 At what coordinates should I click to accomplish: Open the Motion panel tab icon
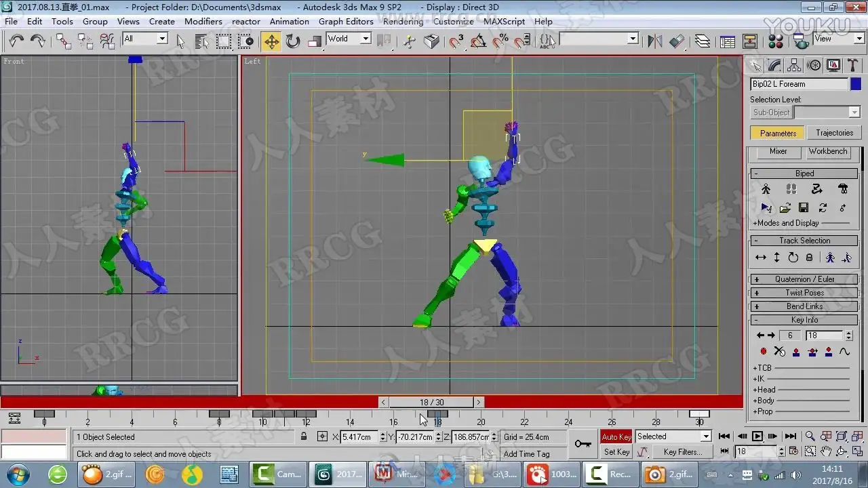coord(814,65)
